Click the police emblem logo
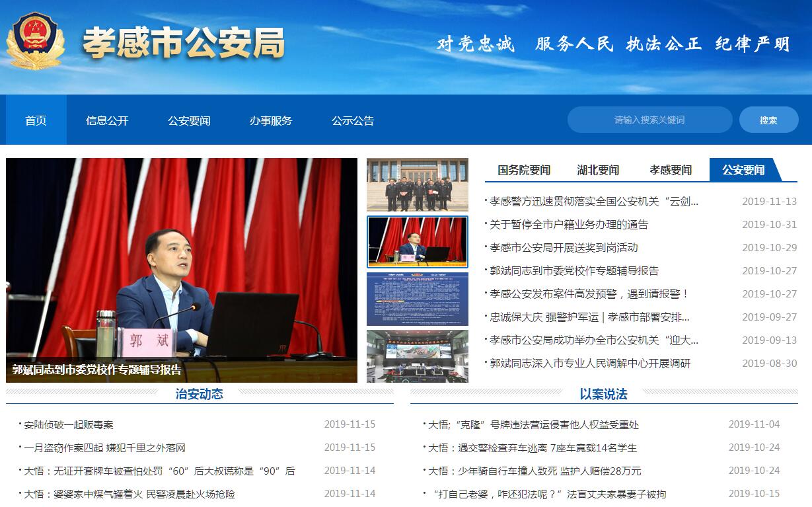812x507 pixels. (x=36, y=41)
